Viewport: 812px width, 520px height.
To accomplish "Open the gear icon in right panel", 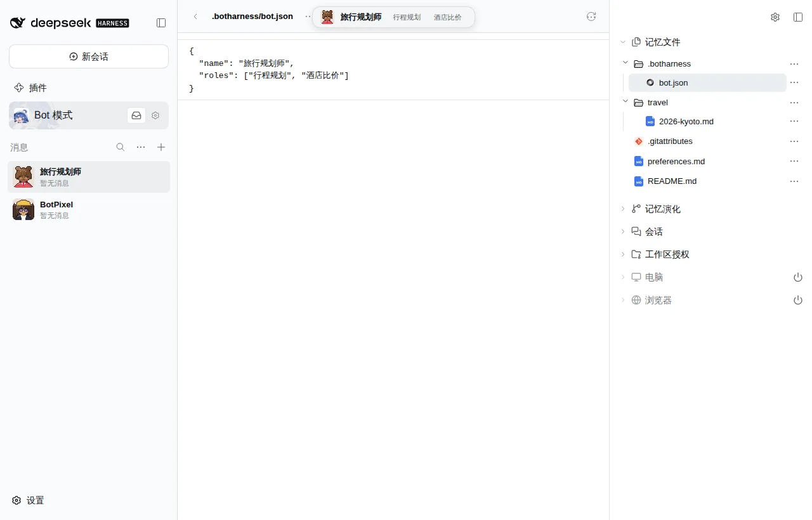I will (x=775, y=17).
